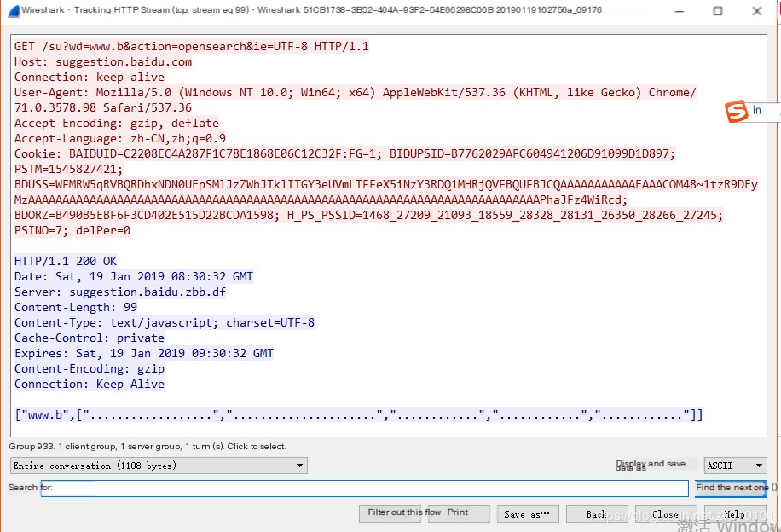This screenshot has height=532, width=781.
Task: Click the BDUSS= cookie line
Action: tap(386, 185)
